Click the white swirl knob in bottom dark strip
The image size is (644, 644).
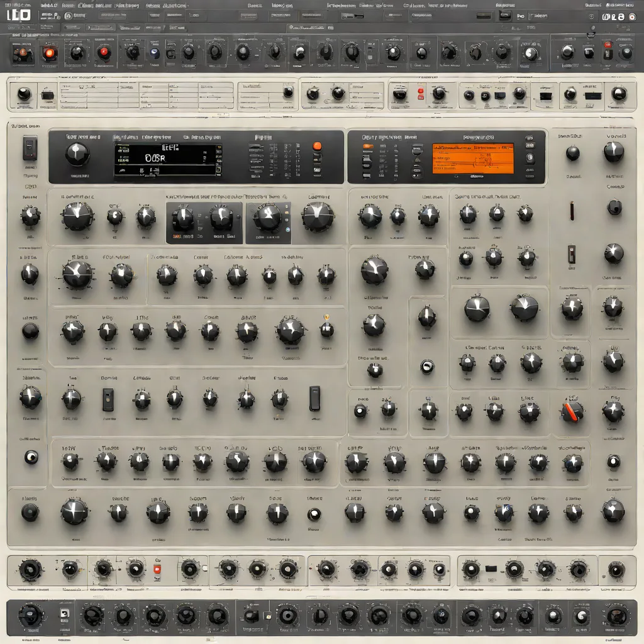pos(582,616)
